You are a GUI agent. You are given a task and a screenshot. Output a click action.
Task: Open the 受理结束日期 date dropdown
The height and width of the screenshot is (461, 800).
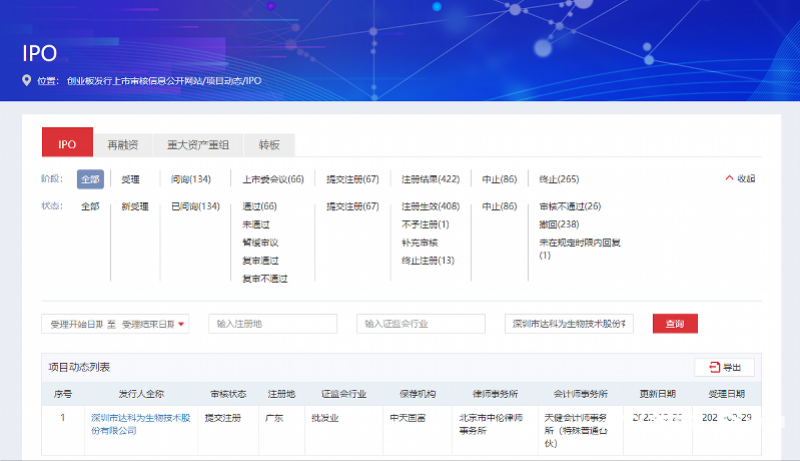tap(154, 324)
